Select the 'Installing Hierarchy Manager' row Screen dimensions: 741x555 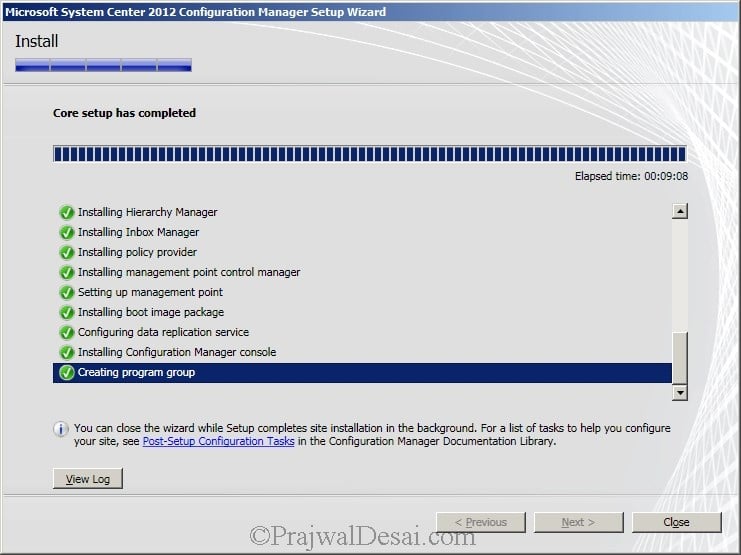(x=362, y=212)
